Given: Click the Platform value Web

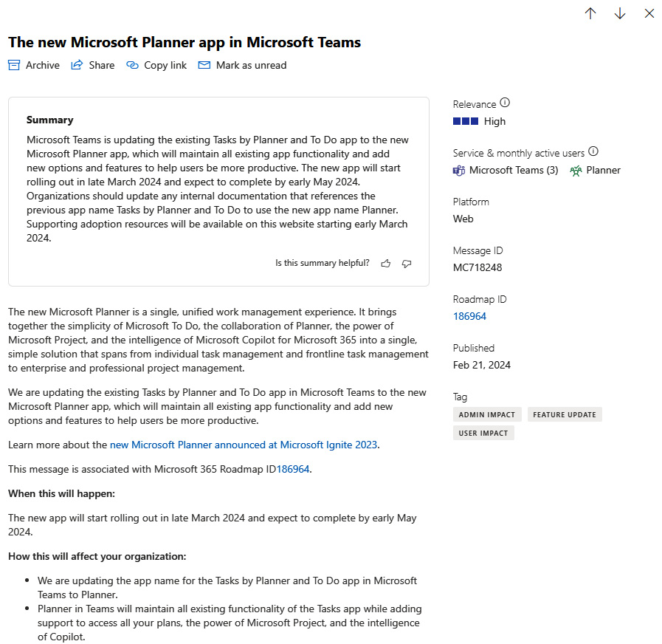Looking at the screenshot, I should [463, 219].
